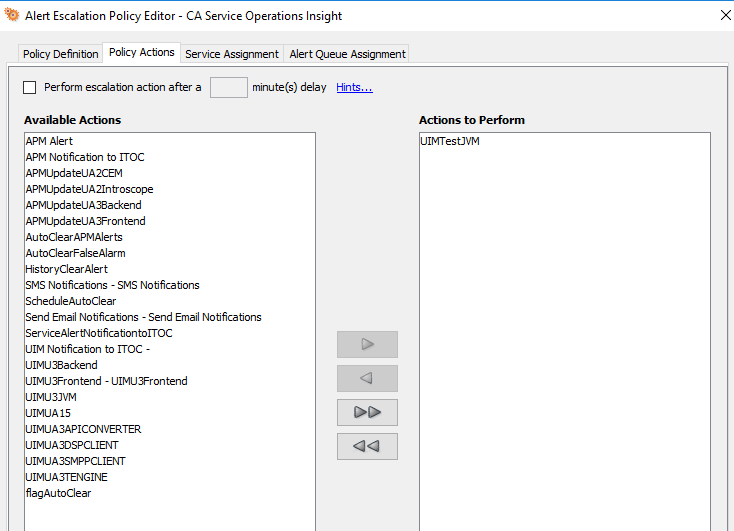Viewport: 734px width, 531px height.
Task: Switch to the Policy Definition tab
Action: pyautogui.click(x=60, y=54)
